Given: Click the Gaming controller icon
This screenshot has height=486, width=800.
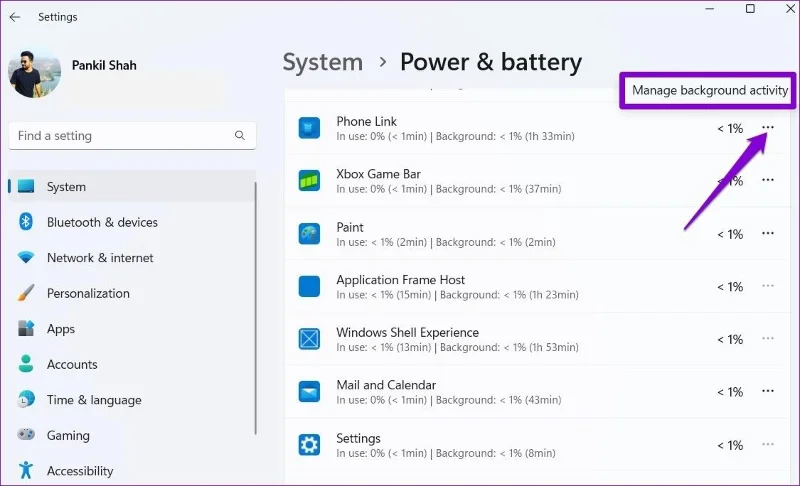Looking at the screenshot, I should point(26,434).
